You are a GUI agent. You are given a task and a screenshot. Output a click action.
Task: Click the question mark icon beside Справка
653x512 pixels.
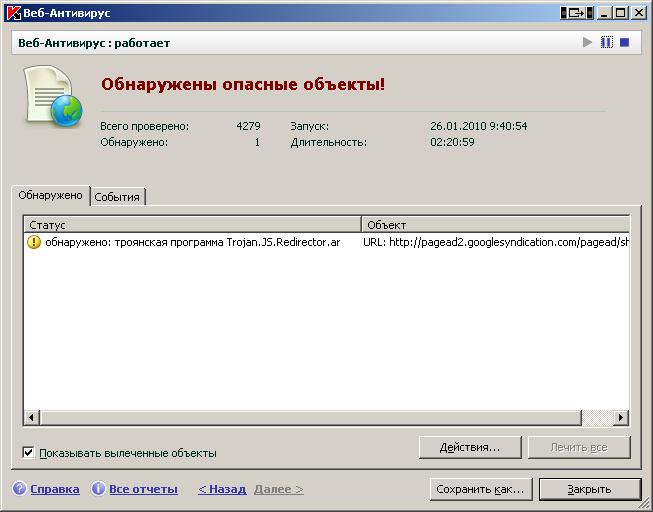pos(19,489)
